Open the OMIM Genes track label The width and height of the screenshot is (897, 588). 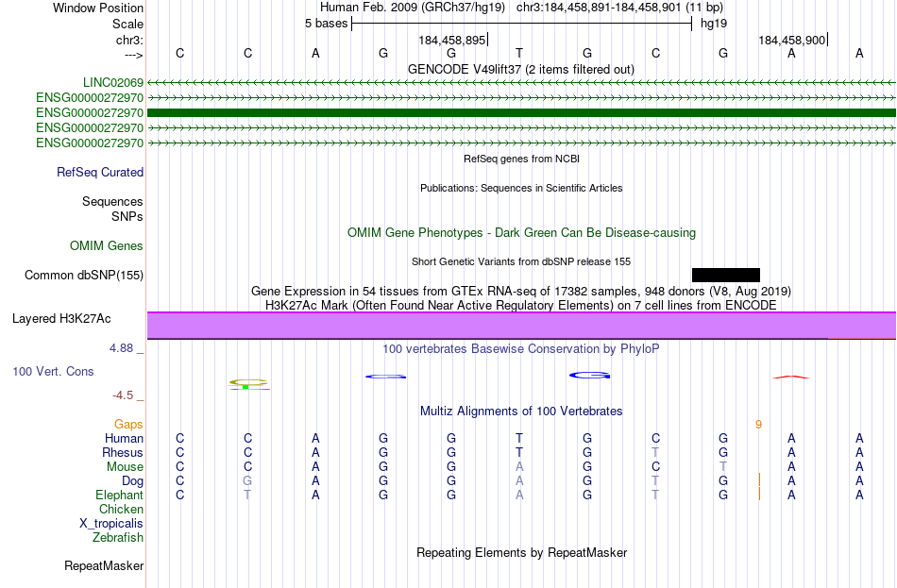(x=107, y=246)
